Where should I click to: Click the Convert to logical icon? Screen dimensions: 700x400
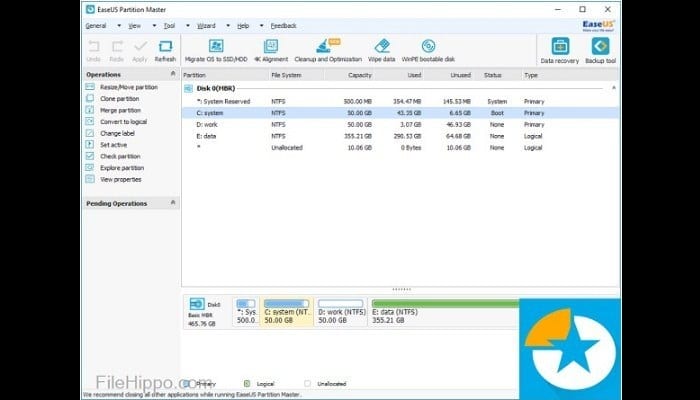pos(90,122)
